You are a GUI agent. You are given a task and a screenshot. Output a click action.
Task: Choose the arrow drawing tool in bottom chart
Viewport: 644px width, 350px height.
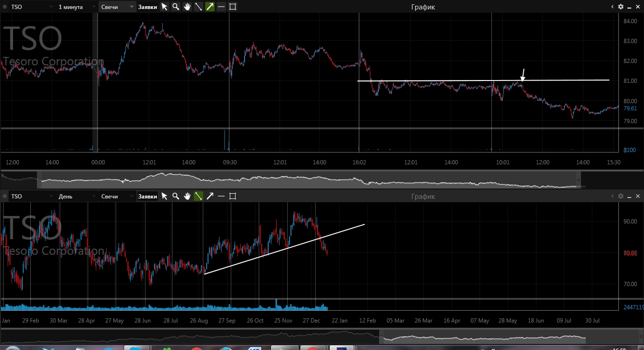coord(210,196)
